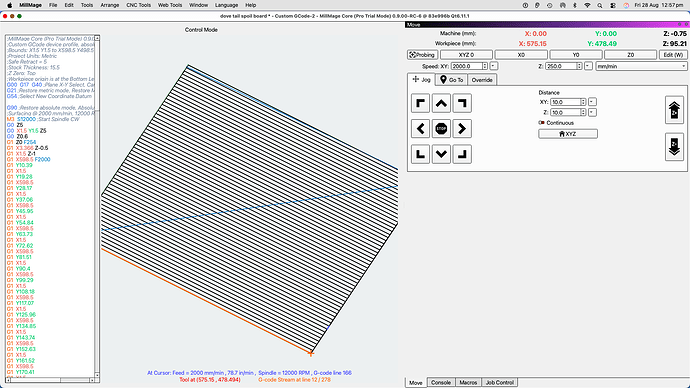Step the Distance XY spinner value
This screenshot has width=690, height=388.
[583, 102]
